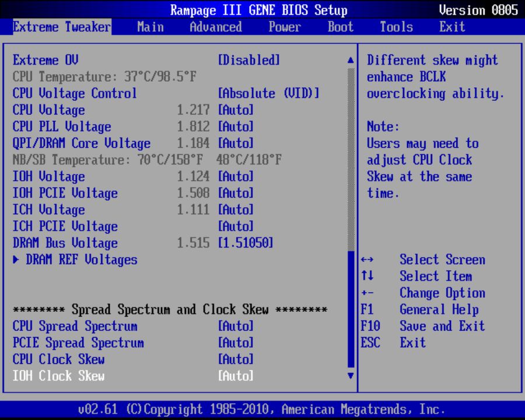Select the PCIE Spread Spectrum label

pyautogui.click(x=78, y=342)
